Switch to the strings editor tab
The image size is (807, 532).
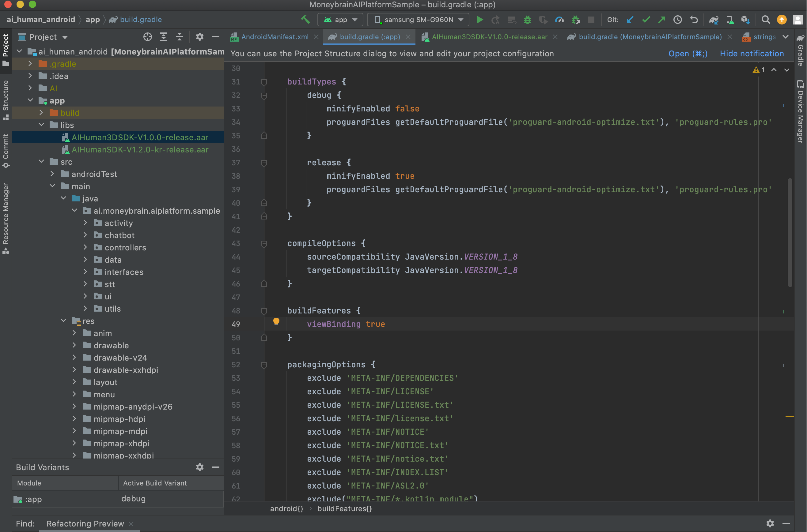tap(759, 37)
